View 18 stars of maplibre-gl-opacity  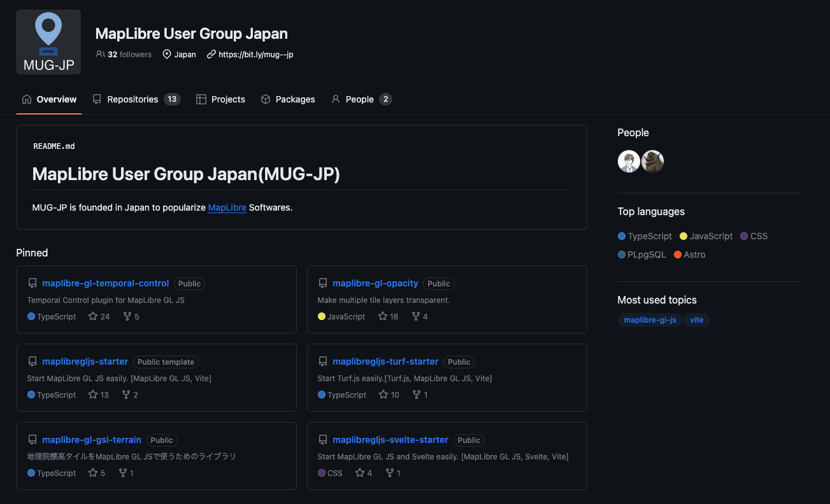[388, 316]
